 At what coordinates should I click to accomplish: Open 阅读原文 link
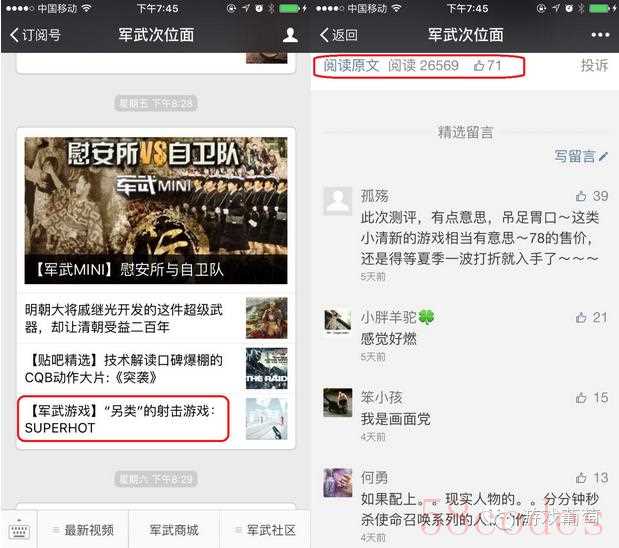click(x=351, y=66)
